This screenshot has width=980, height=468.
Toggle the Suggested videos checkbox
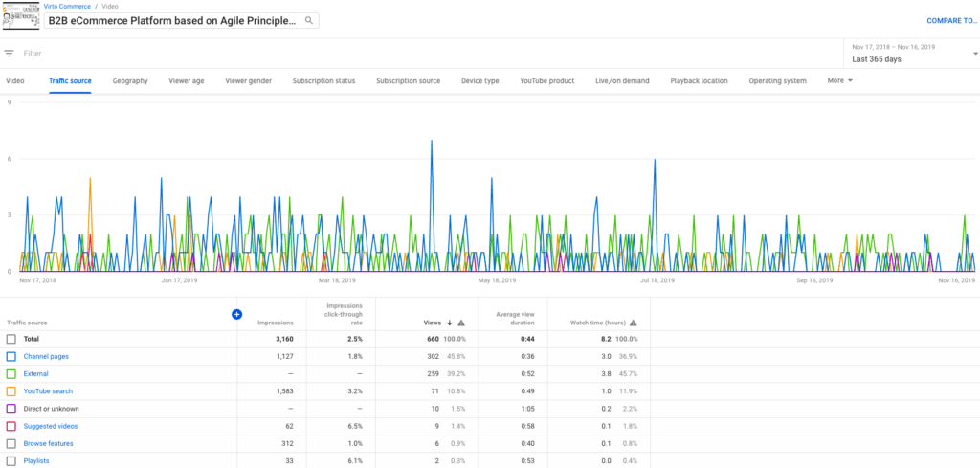coord(11,427)
